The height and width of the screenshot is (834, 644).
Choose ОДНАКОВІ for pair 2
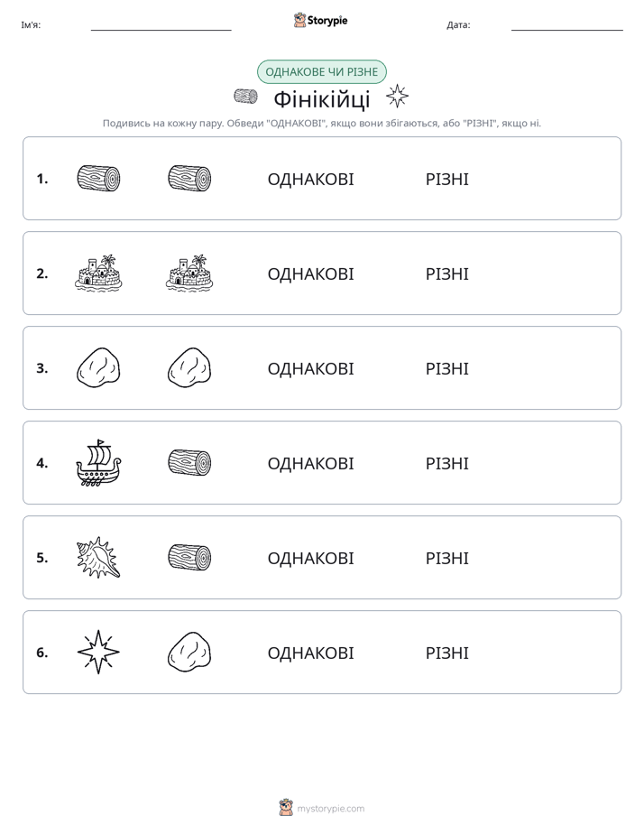click(311, 273)
